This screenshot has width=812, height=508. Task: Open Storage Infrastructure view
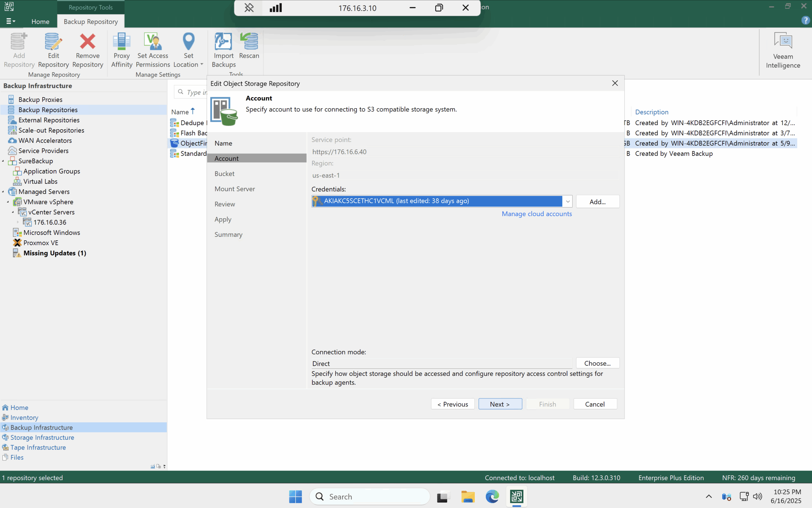click(42, 438)
